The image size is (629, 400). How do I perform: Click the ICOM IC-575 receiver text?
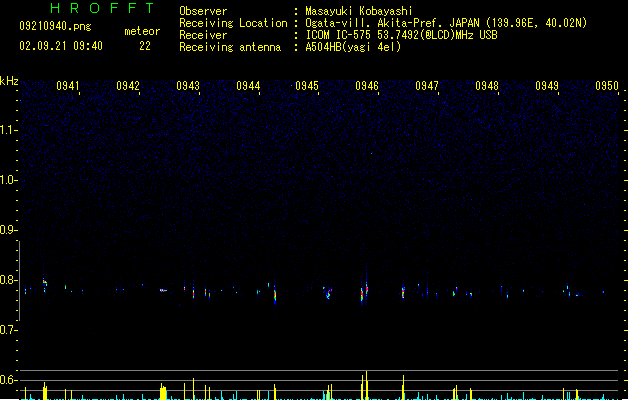click(401, 35)
